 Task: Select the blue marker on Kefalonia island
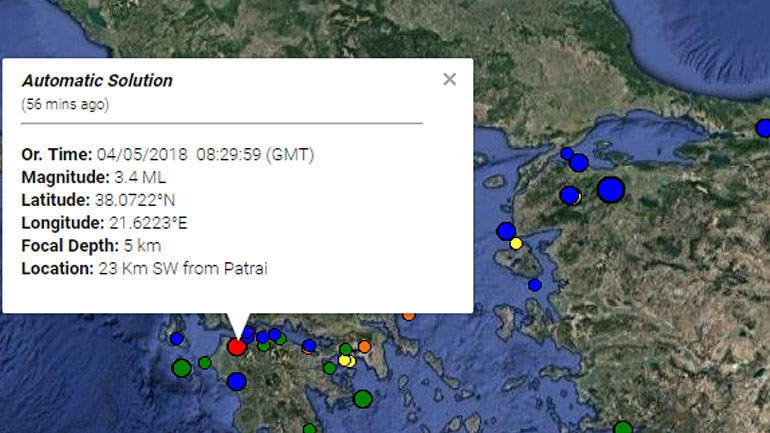click(x=177, y=339)
